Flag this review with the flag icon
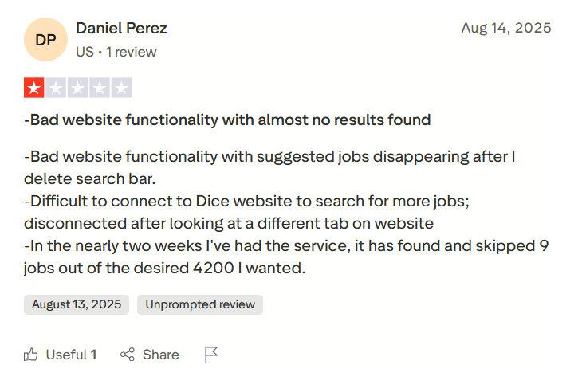Screen dimensions: 578x392 pyautogui.click(x=211, y=355)
